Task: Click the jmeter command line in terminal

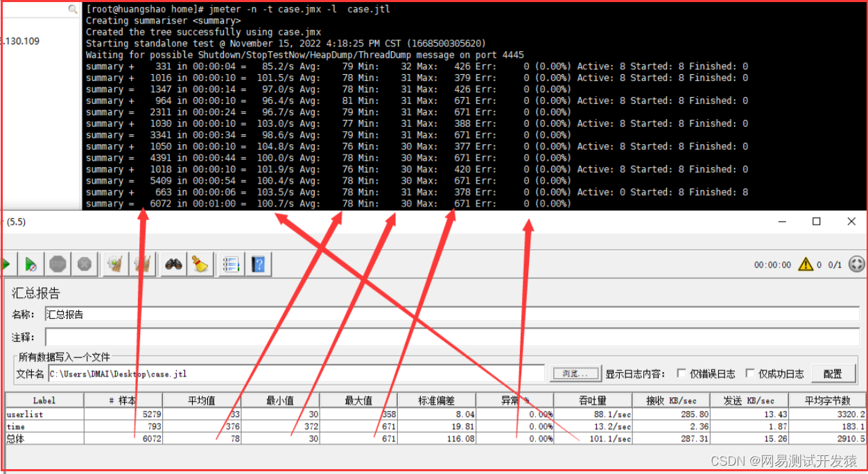Action: coord(238,9)
